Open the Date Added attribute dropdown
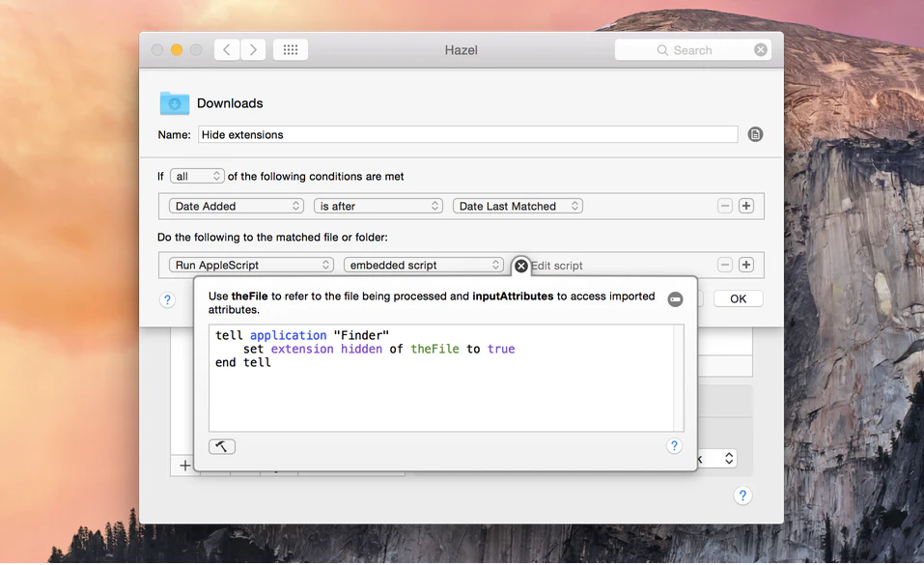924x565 pixels. 237,206
